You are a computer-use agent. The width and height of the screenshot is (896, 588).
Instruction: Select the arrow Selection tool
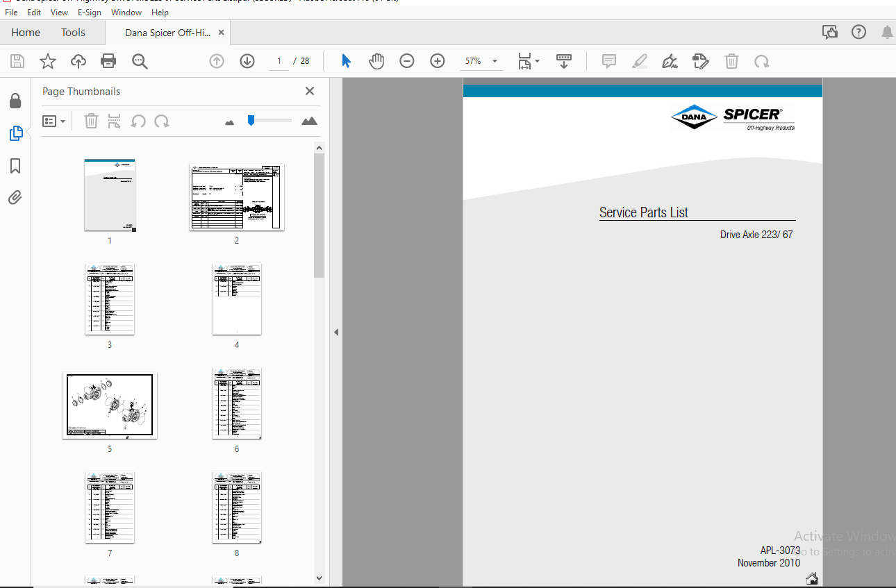[346, 61]
